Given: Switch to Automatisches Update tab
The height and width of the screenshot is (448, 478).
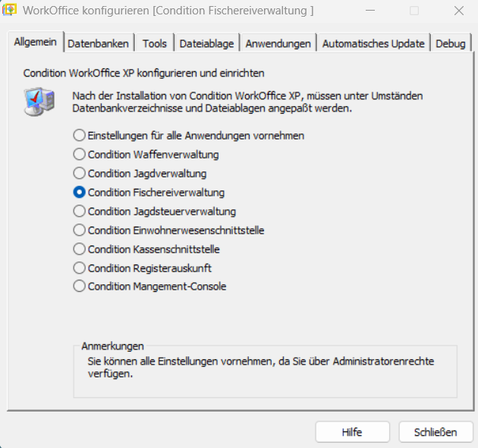Looking at the screenshot, I should tap(373, 44).
